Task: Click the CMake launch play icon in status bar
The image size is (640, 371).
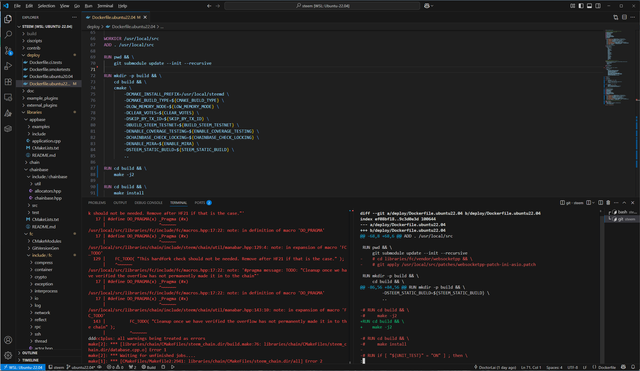Action: pos(173,367)
